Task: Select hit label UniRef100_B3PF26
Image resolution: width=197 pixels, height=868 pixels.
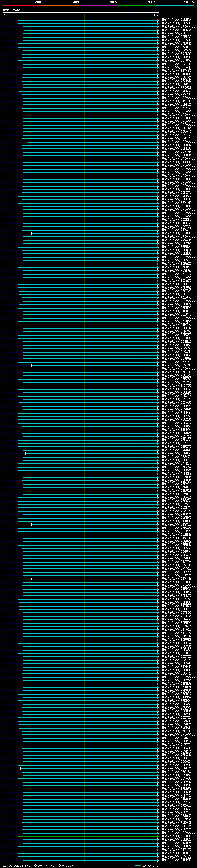Action: click(177, 104)
